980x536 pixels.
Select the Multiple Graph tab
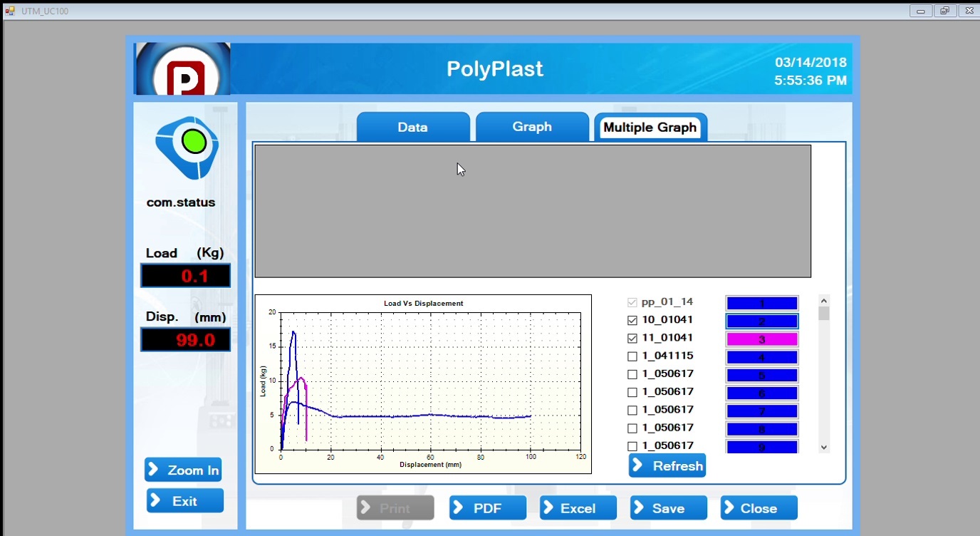tap(650, 128)
